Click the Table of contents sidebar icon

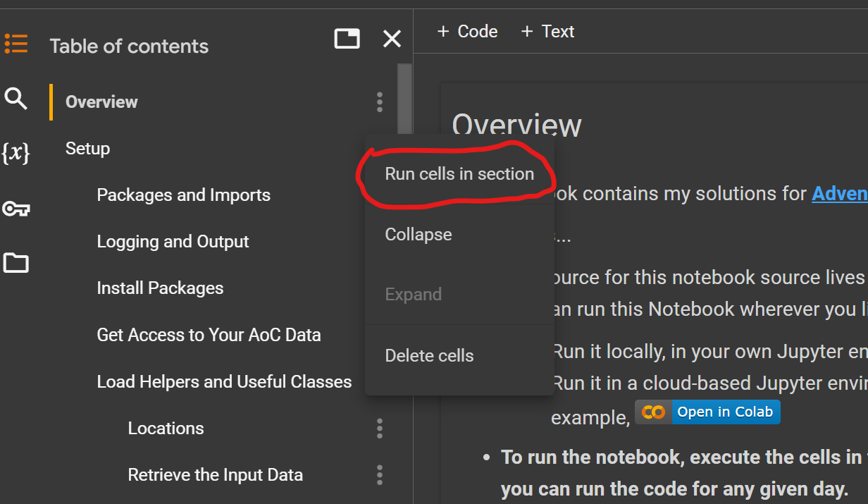(15, 44)
